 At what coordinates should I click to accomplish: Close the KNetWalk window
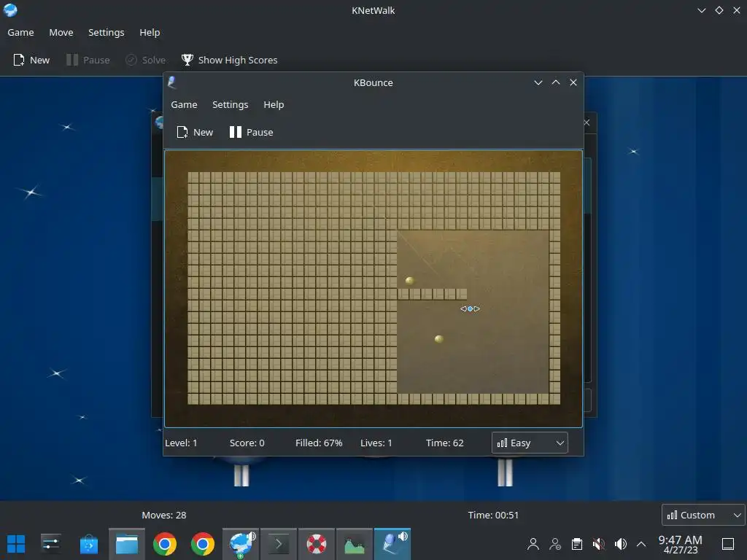tap(737, 10)
